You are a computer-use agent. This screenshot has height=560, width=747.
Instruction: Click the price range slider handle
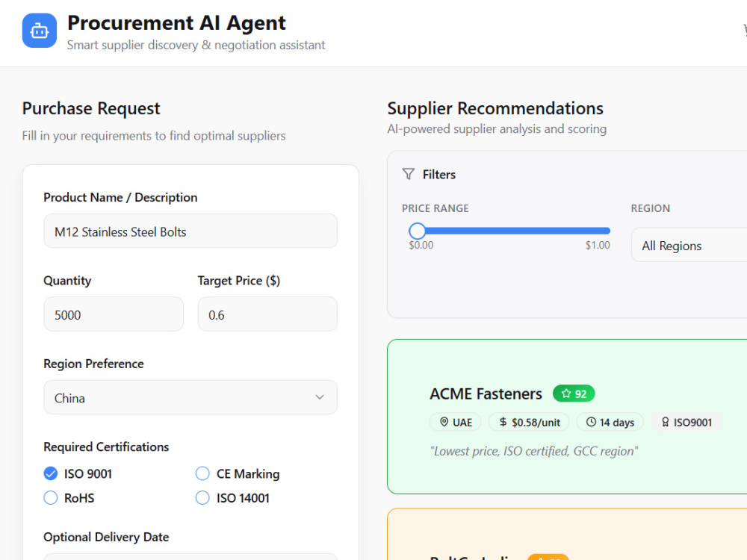(418, 231)
